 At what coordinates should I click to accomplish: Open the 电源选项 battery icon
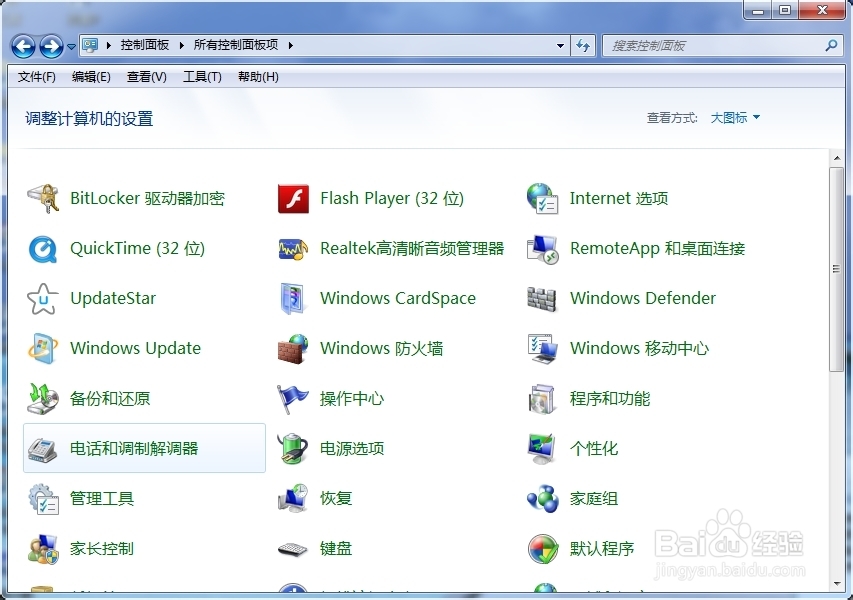tap(293, 449)
